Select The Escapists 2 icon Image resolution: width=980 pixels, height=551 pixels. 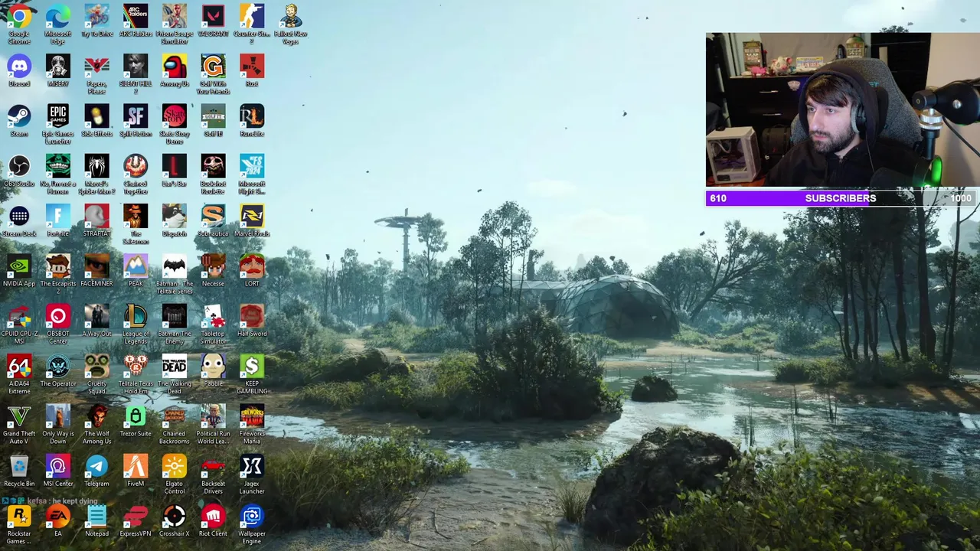57,272
